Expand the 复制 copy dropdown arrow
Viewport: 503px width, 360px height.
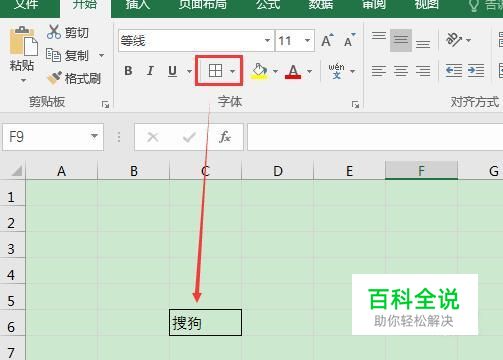101,55
